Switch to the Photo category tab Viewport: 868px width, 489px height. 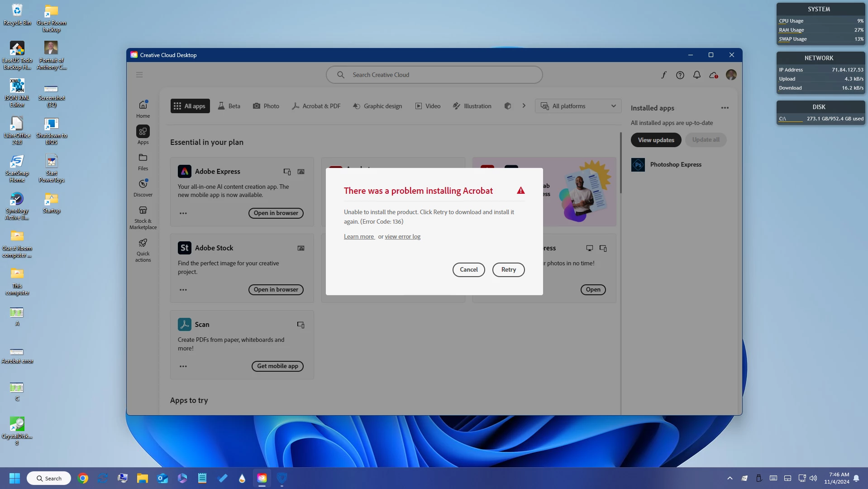coord(266,106)
